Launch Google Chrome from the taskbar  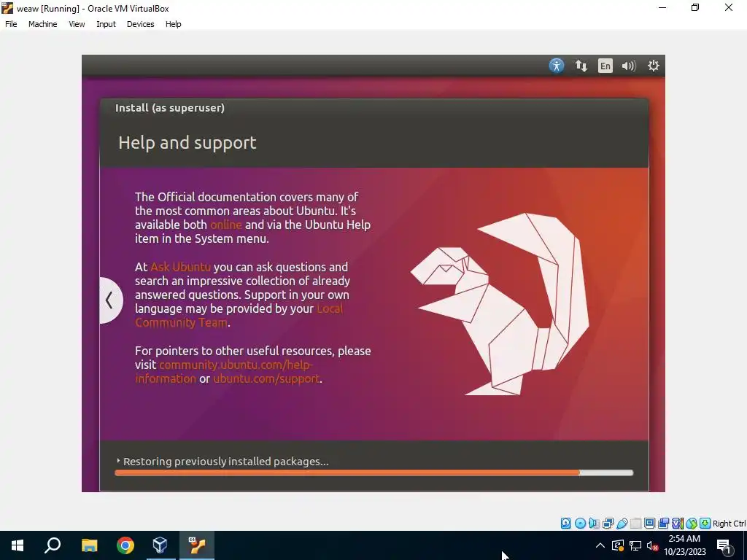[125, 545]
